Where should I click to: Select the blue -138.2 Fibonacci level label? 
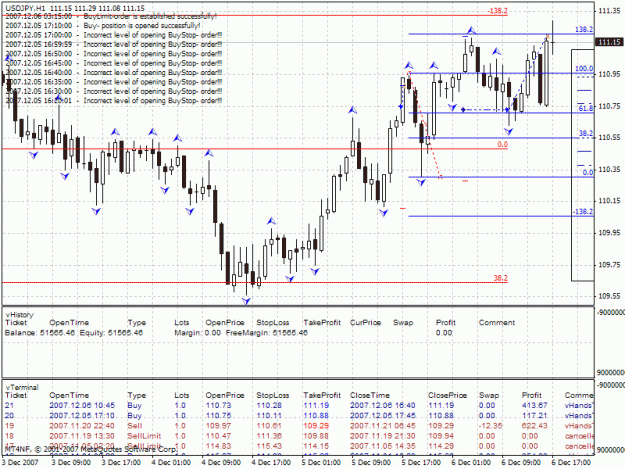583,212
